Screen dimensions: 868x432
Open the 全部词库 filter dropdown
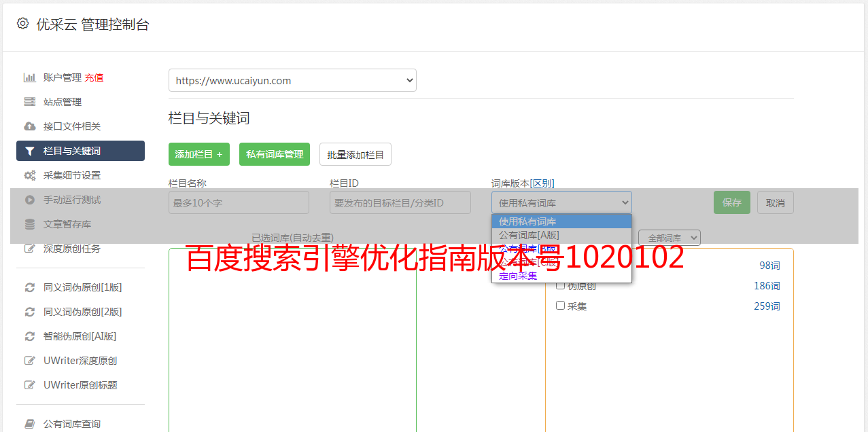click(x=670, y=238)
